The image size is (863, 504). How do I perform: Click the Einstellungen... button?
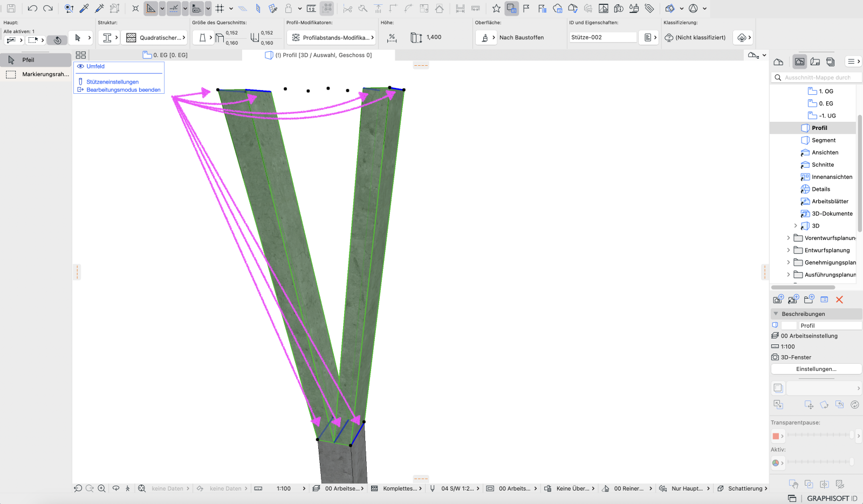816,369
